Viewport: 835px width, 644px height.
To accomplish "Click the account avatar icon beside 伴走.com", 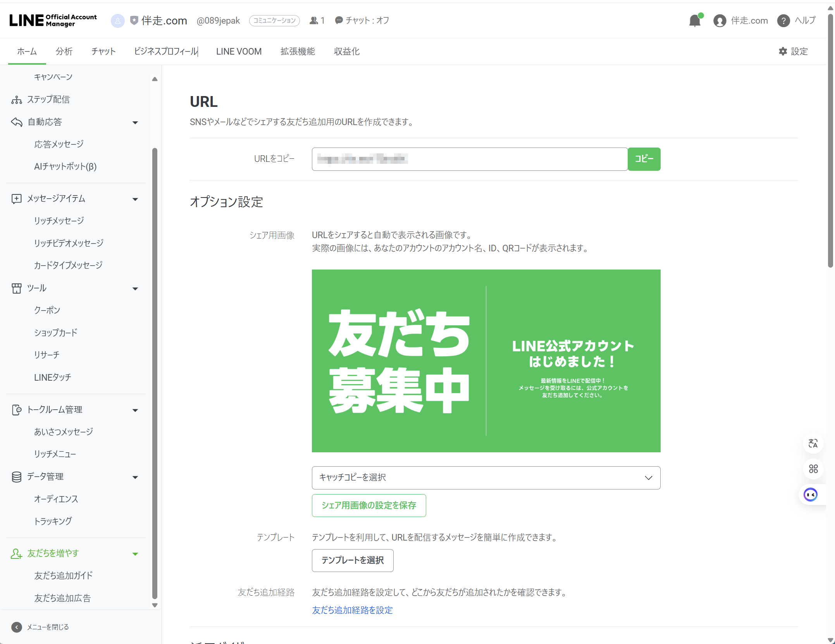I will pyautogui.click(x=118, y=21).
